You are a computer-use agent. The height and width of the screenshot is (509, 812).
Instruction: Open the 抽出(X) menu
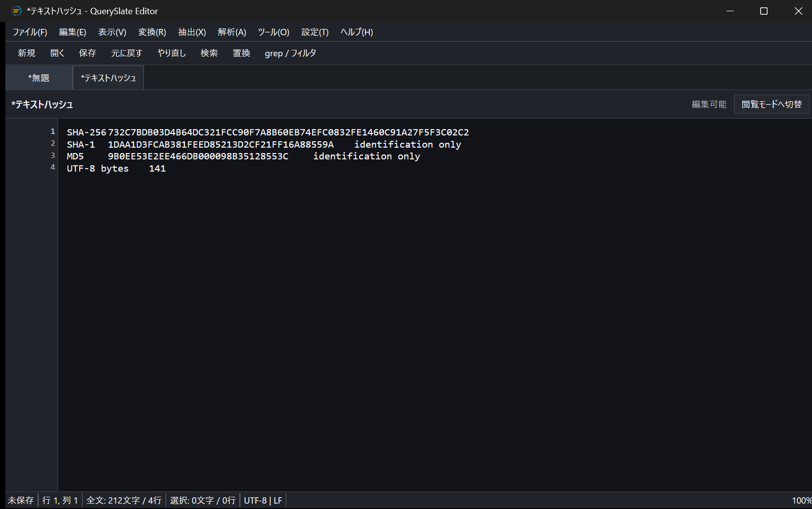point(192,32)
